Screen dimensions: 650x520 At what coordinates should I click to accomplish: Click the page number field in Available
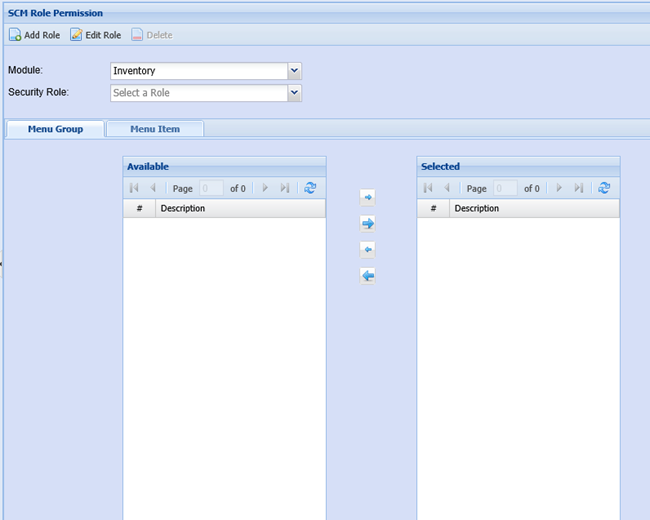[x=210, y=188]
